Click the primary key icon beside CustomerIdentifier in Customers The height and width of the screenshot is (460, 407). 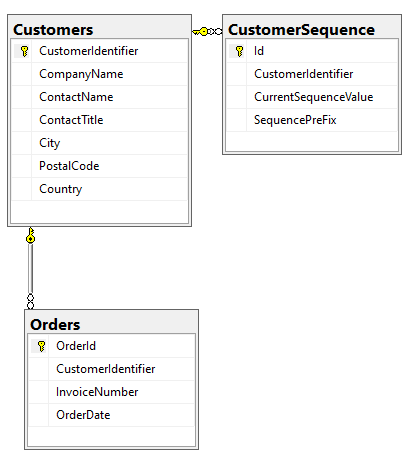(24, 51)
